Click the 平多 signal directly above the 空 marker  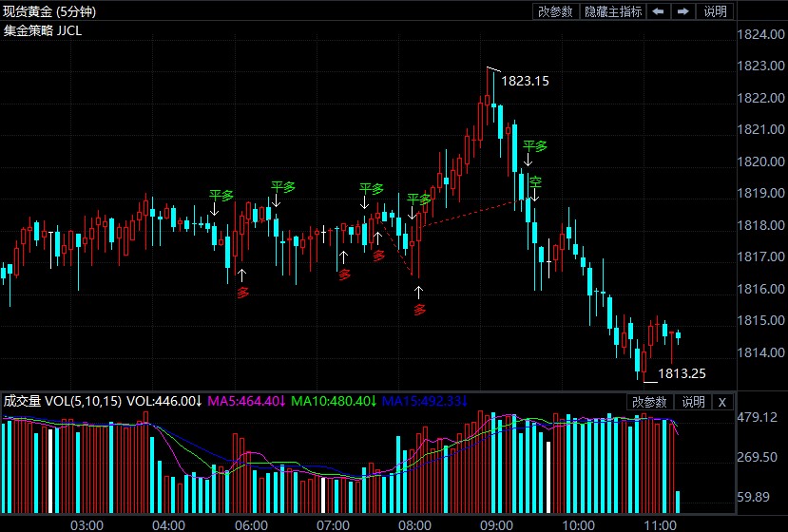[535, 146]
